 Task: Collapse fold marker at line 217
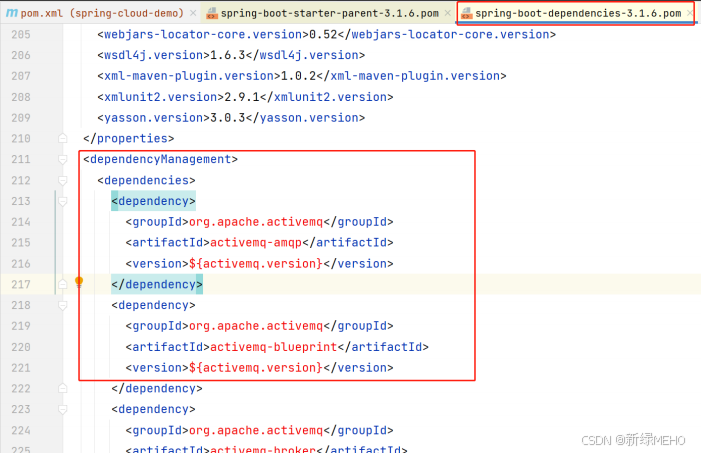coord(63,284)
